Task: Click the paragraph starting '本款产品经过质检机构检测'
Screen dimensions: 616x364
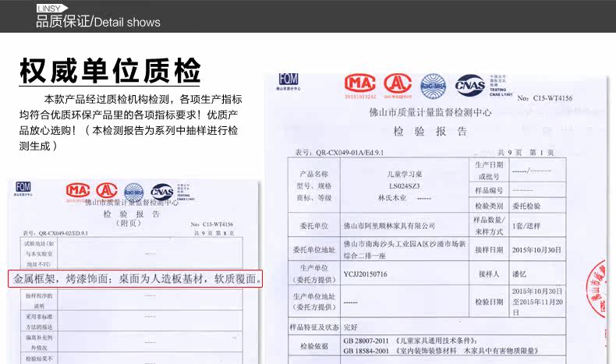Action: [x=130, y=122]
